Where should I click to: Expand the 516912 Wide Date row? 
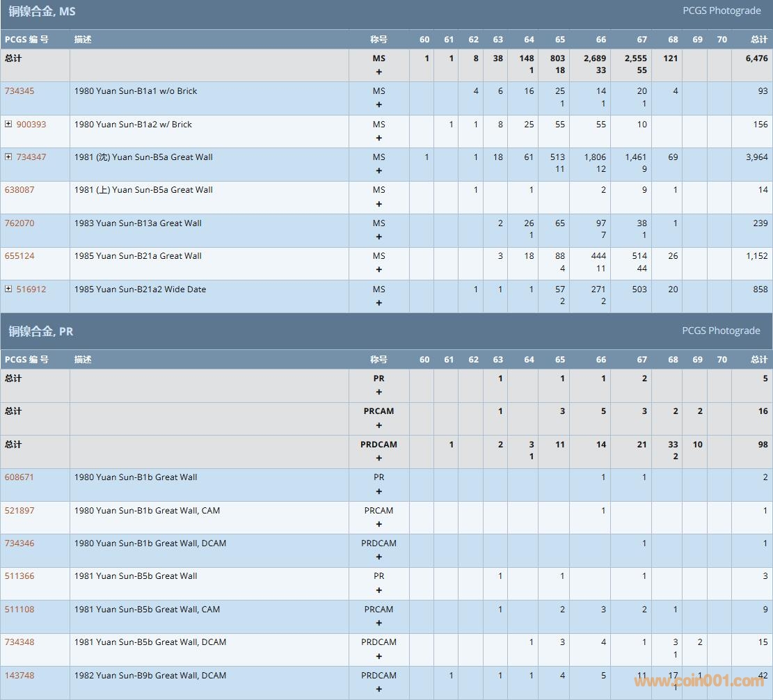pyautogui.click(x=8, y=289)
